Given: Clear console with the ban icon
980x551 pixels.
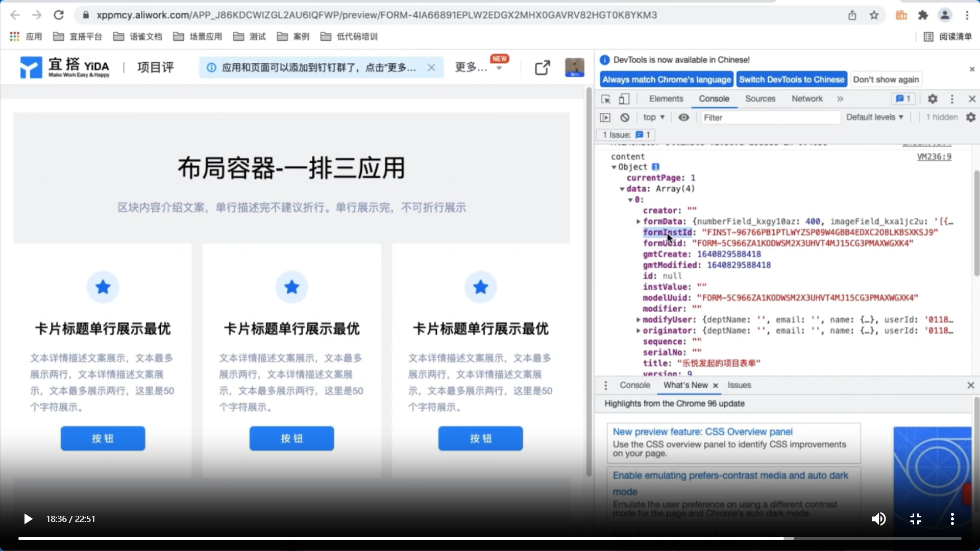Looking at the screenshot, I should [x=625, y=117].
